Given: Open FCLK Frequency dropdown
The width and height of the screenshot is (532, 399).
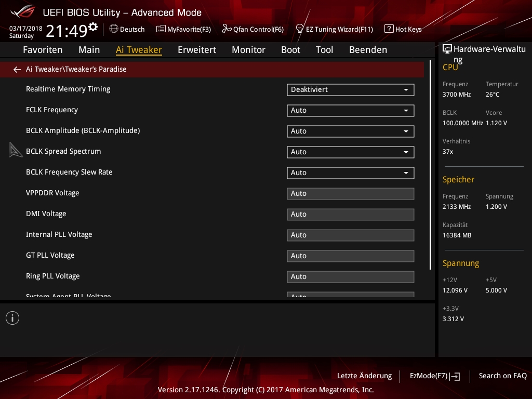Looking at the screenshot, I should click(351, 110).
